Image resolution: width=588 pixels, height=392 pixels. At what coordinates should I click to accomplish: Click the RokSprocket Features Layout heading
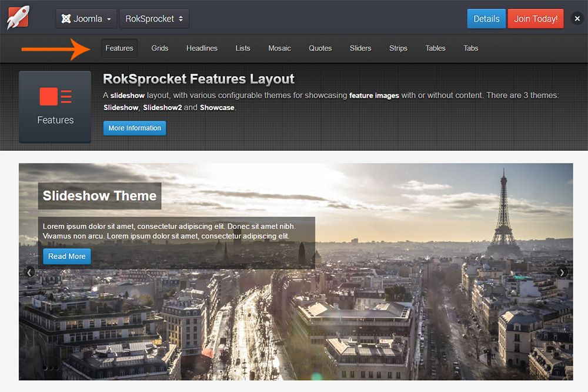tap(198, 79)
